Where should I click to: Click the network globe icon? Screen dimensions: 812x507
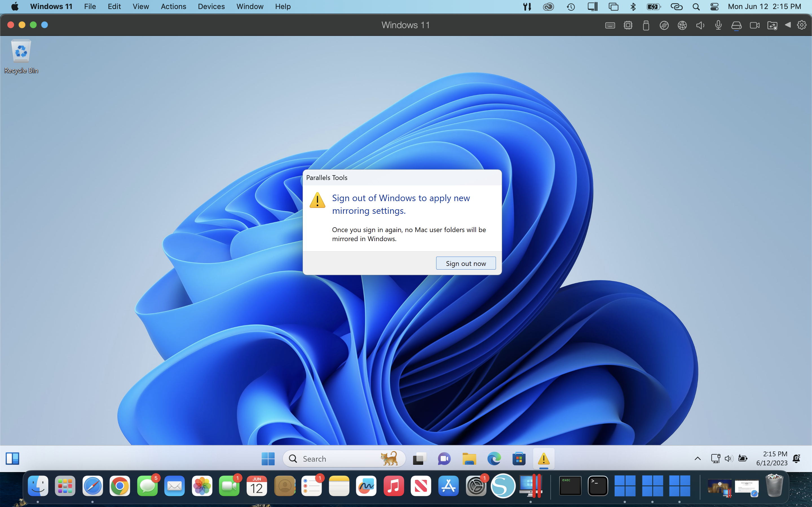click(682, 25)
